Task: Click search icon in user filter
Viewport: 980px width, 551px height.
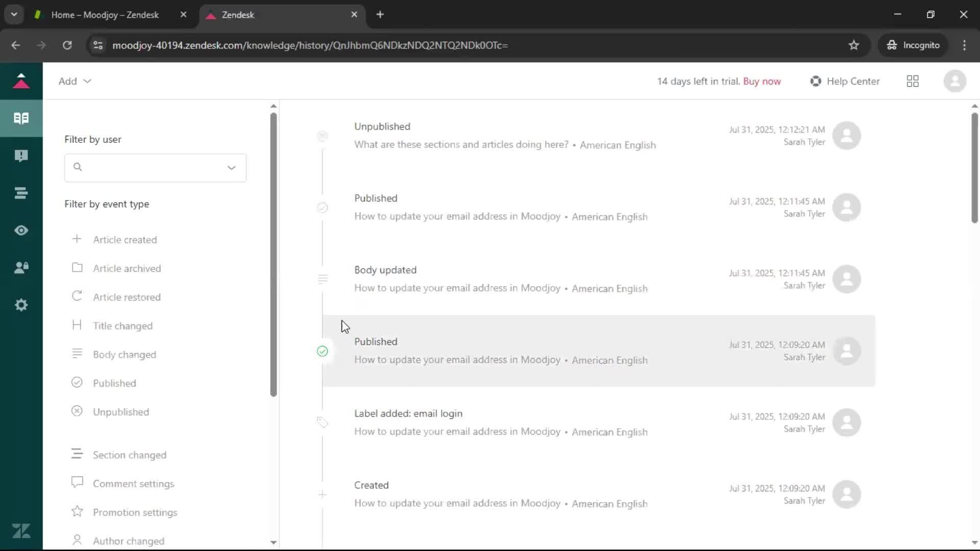Action: [78, 167]
